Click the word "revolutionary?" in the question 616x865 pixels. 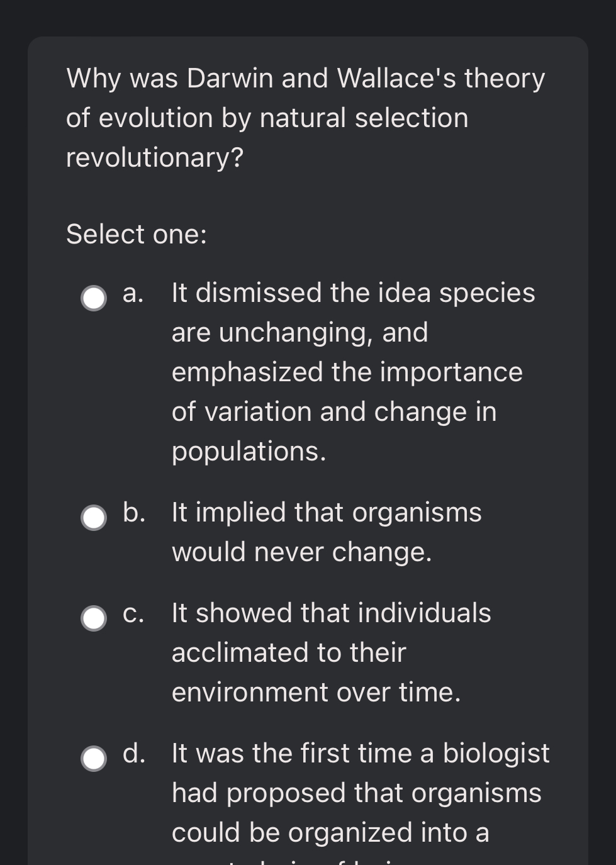(155, 157)
